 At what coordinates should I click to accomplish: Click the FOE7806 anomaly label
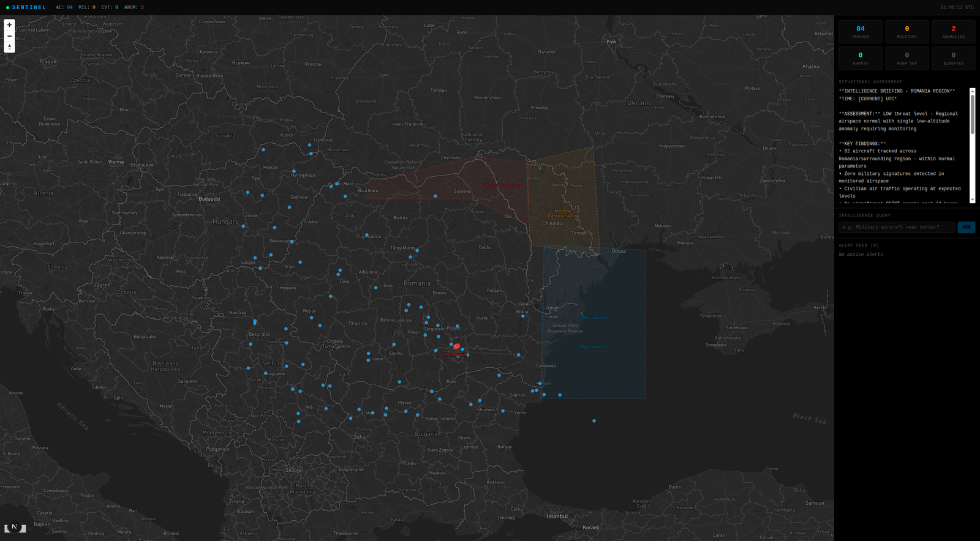tap(454, 355)
